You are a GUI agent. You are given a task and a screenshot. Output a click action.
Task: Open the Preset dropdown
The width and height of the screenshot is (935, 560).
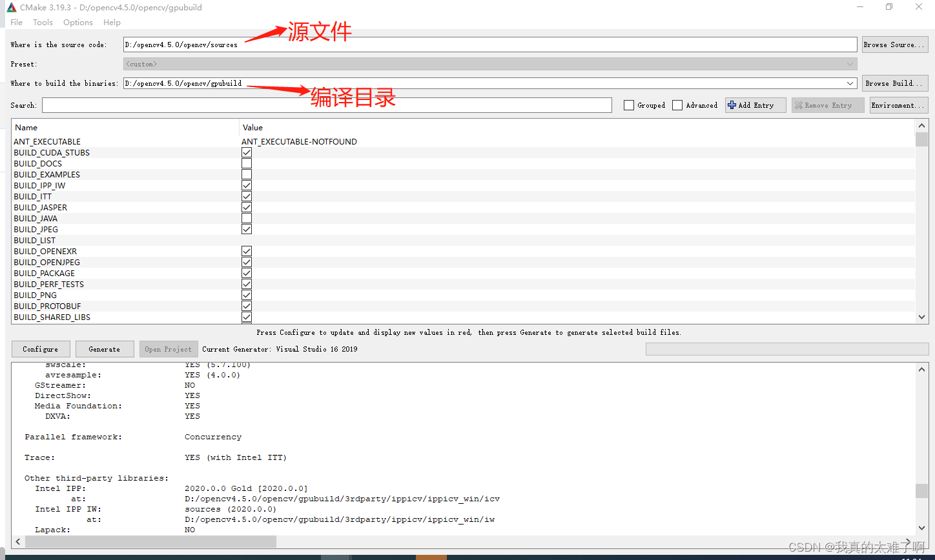[490, 64]
